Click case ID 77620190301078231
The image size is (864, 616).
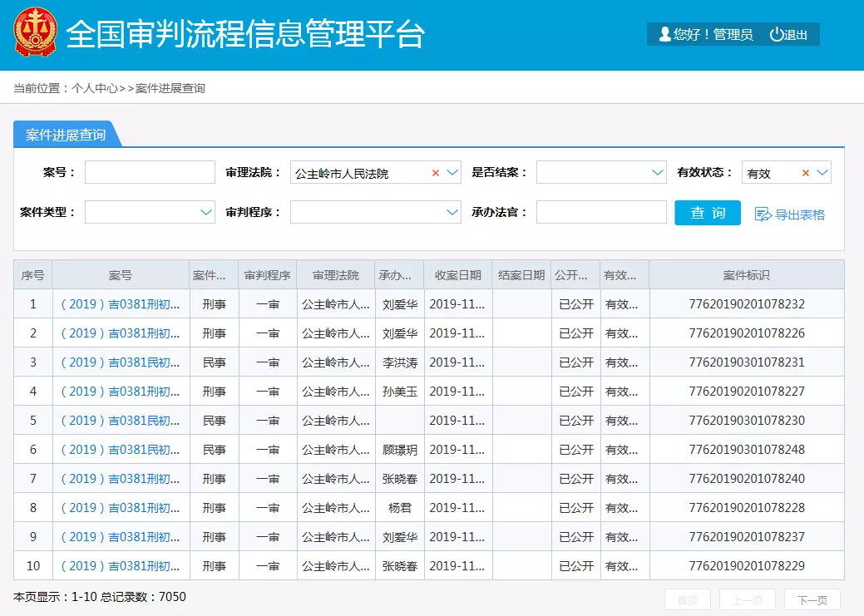[747, 362]
